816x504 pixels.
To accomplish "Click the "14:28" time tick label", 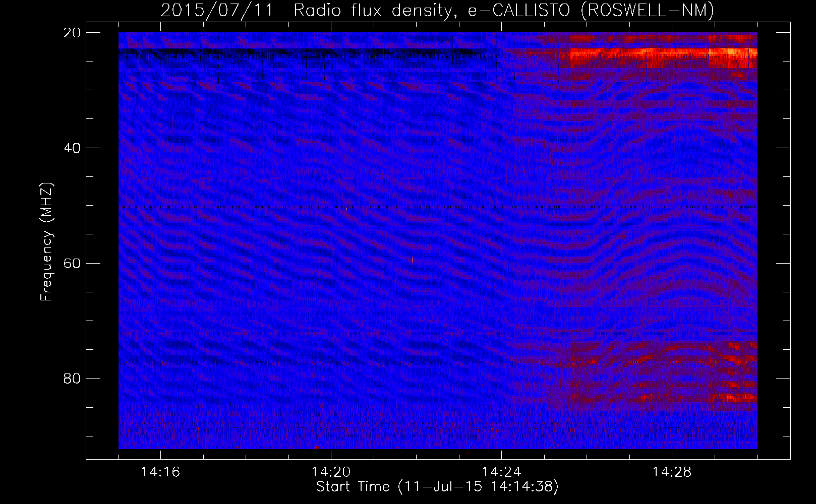I will pos(672,472).
